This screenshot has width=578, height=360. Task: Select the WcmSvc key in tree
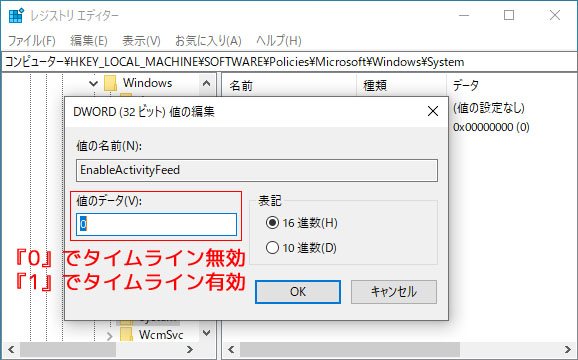coord(161,335)
